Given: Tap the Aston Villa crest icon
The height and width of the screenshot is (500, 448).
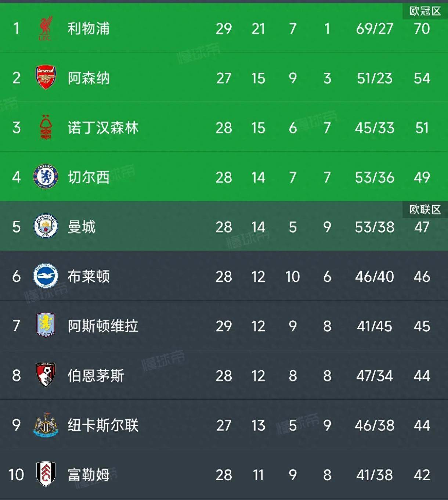Looking at the screenshot, I should [x=46, y=325].
